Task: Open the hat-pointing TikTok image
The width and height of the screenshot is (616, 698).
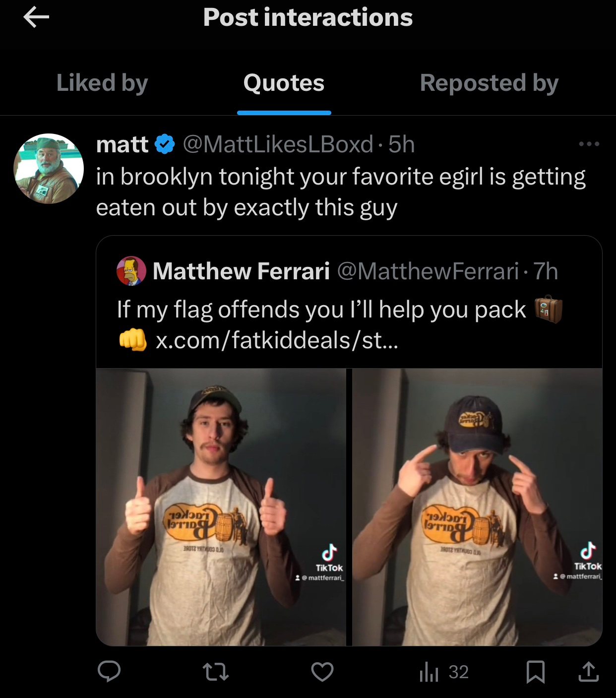Action: pos(477,506)
